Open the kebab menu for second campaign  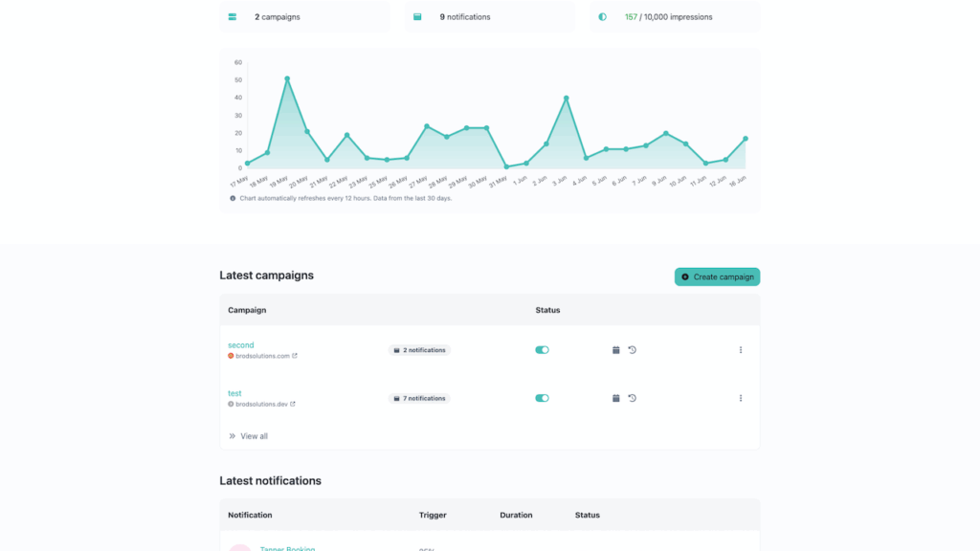click(x=740, y=349)
